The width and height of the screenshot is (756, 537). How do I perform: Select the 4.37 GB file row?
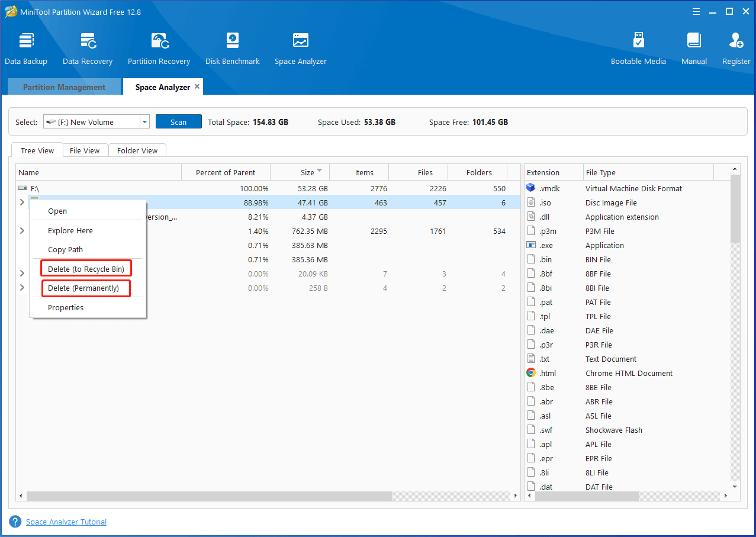[268, 217]
